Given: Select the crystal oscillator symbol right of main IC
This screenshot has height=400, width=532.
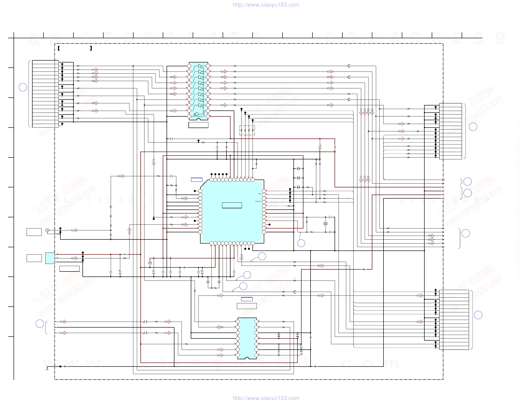Looking at the screenshot, I should point(326,224).
